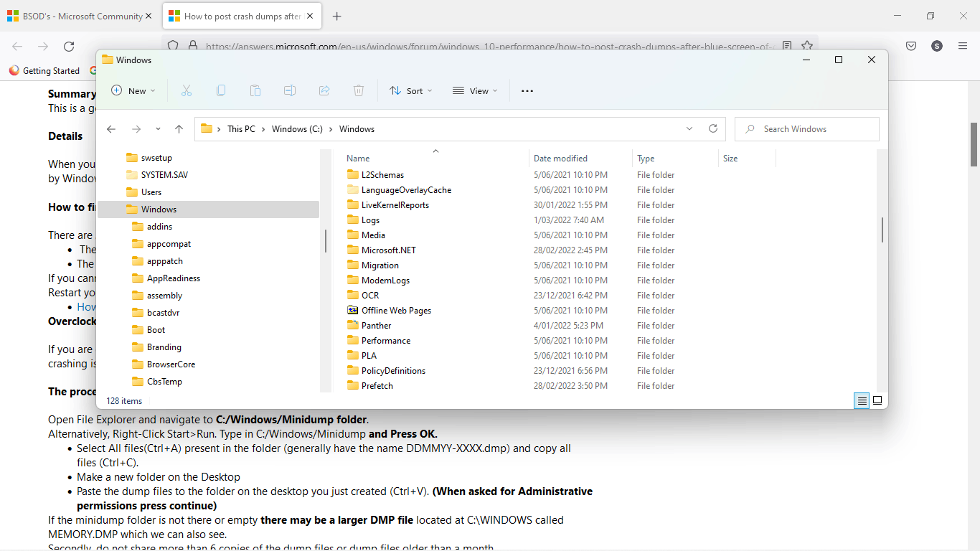Sort by the Type column header

[675, 159]
